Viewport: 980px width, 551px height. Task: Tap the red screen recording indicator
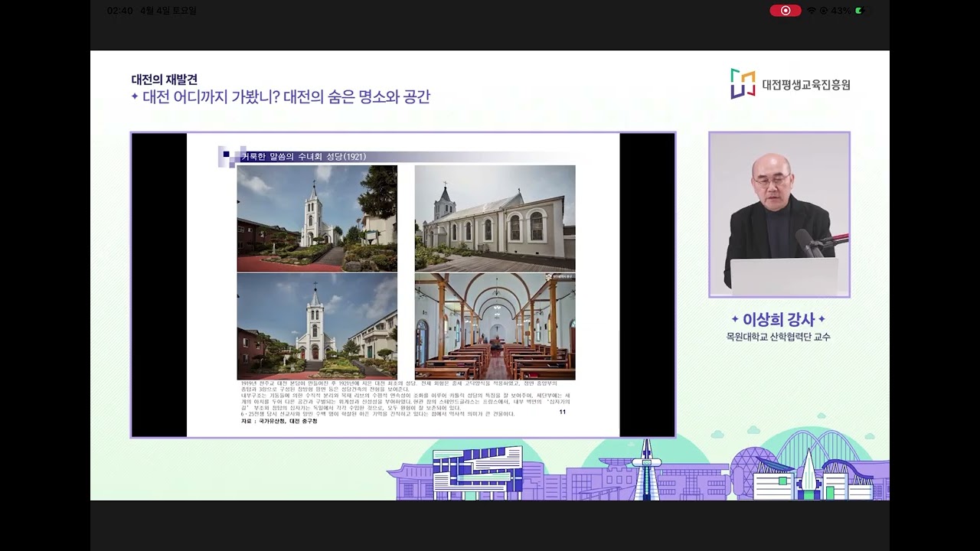(786, 11)
